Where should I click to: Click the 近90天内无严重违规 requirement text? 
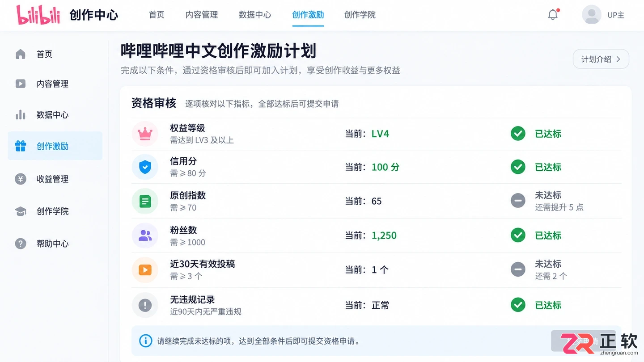click(x=206, y=311)
